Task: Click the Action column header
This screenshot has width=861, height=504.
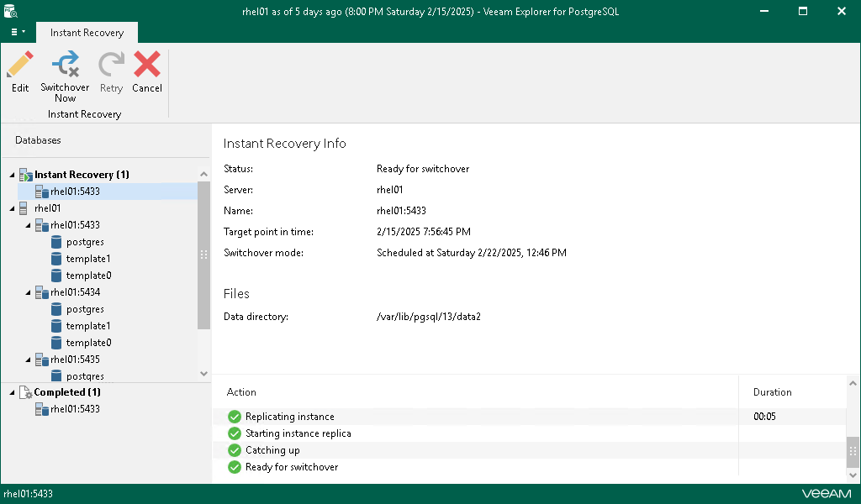Action: 241,392
